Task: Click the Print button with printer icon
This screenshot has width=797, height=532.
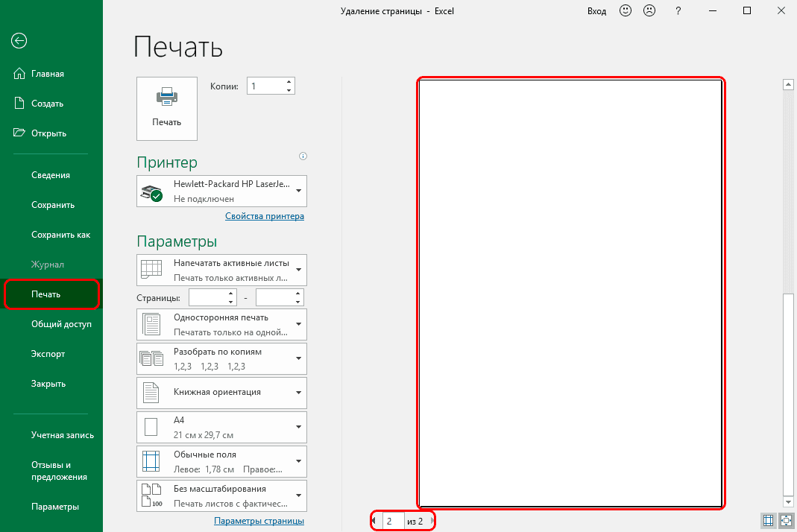Action: (x=167, y=109)
